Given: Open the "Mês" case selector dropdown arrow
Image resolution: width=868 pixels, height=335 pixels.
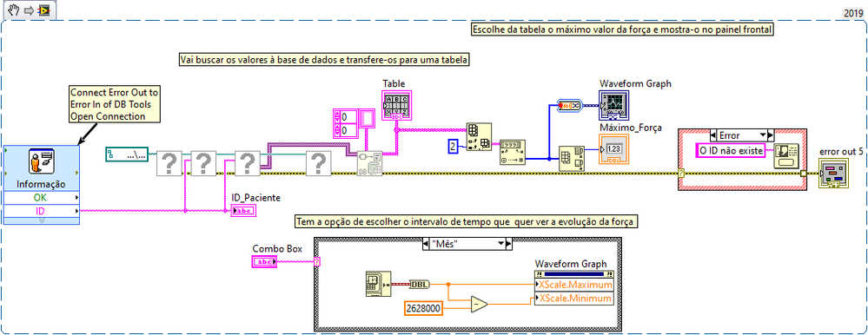Looking at the screenshot, I should [x=501, y=243].
